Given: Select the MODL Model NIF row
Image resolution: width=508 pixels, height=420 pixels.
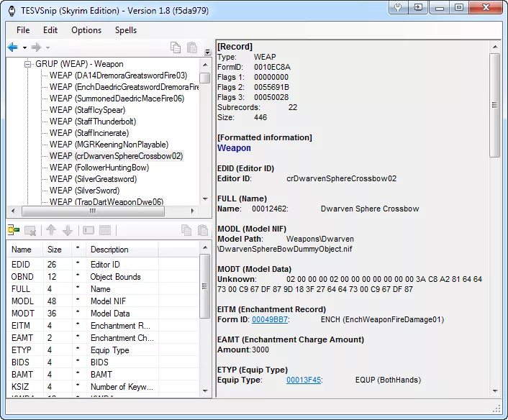Looking at the screenshot, I should [103, 301].
